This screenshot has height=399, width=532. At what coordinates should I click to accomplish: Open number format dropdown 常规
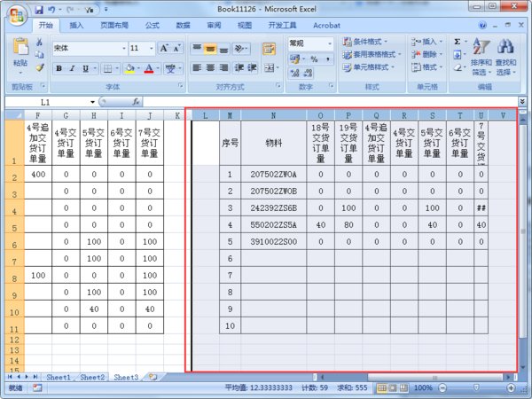coord(330,43)
